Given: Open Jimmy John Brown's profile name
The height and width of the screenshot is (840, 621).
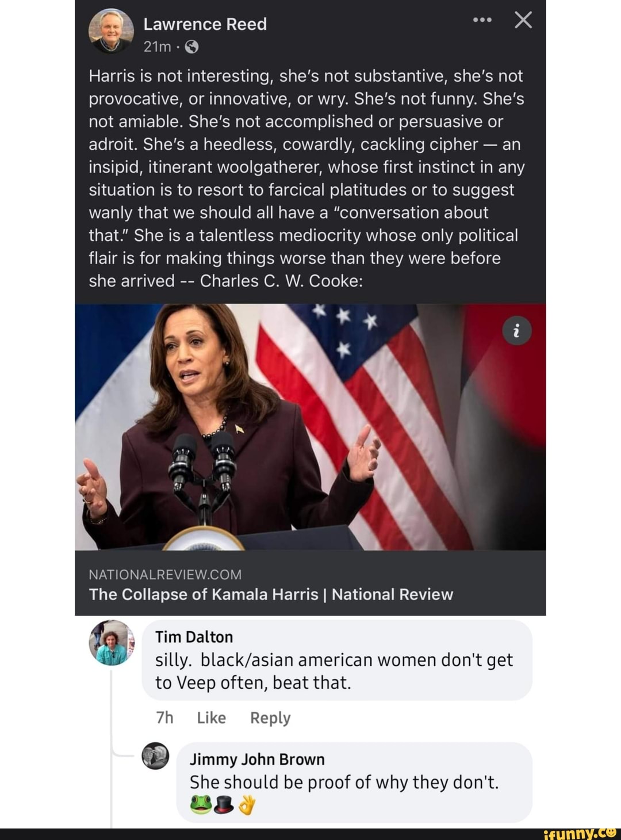Looking at the screenshot, I should (257, 759).
